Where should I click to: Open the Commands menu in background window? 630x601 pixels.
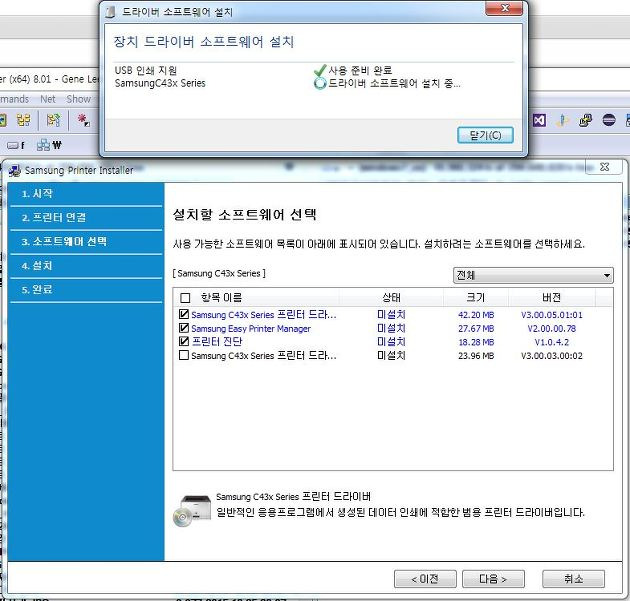coord(14,99)
